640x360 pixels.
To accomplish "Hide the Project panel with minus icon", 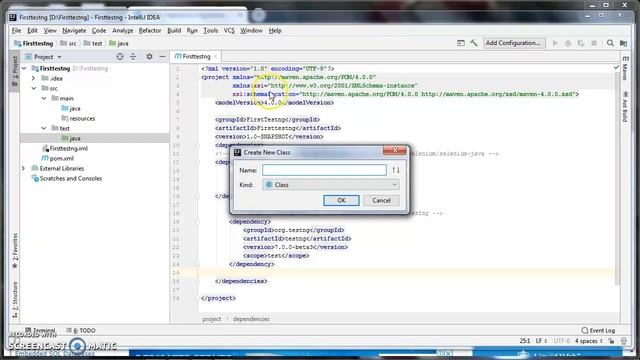I will click(162, 57).
